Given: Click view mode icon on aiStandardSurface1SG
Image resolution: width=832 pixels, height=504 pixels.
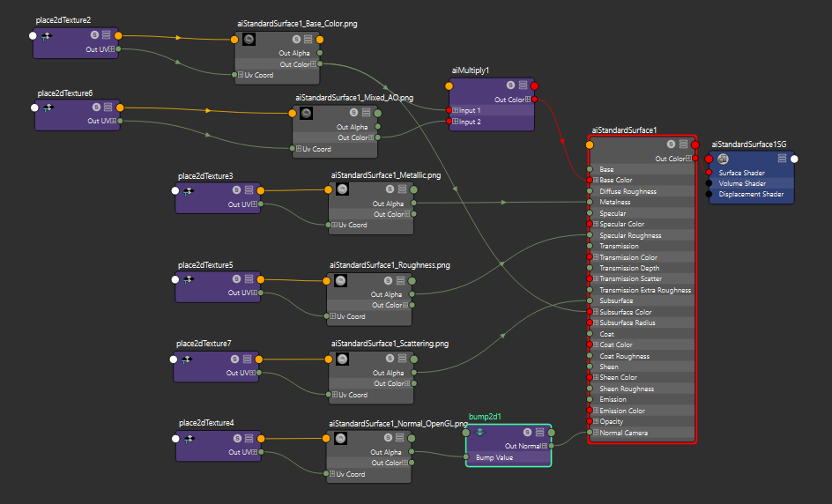Looking at the screenshot, I should pyautogui.click(x=782, y=158).
